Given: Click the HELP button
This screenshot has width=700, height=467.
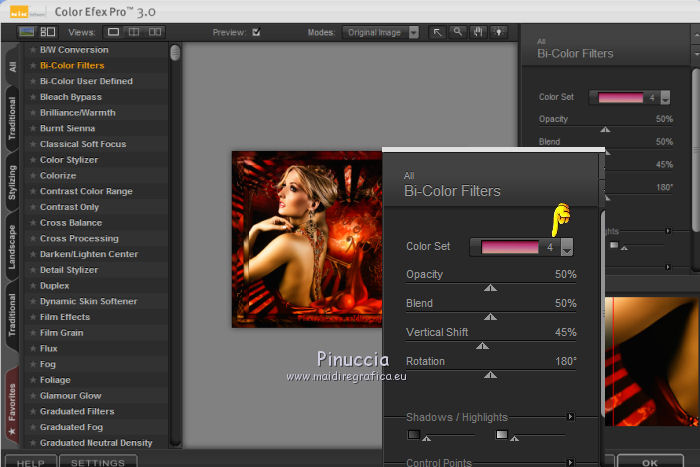Looking at the screenshot, I should [31, 462].
